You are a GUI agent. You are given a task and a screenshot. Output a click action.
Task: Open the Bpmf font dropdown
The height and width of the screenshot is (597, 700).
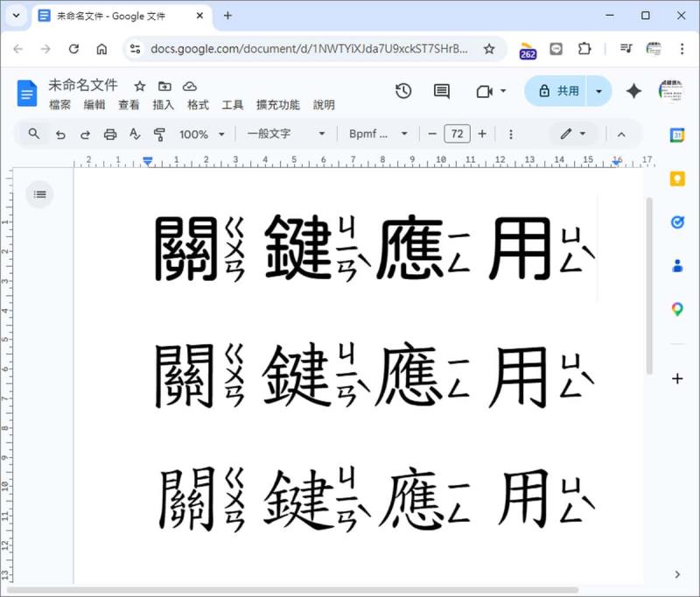[x=376, y=134]
